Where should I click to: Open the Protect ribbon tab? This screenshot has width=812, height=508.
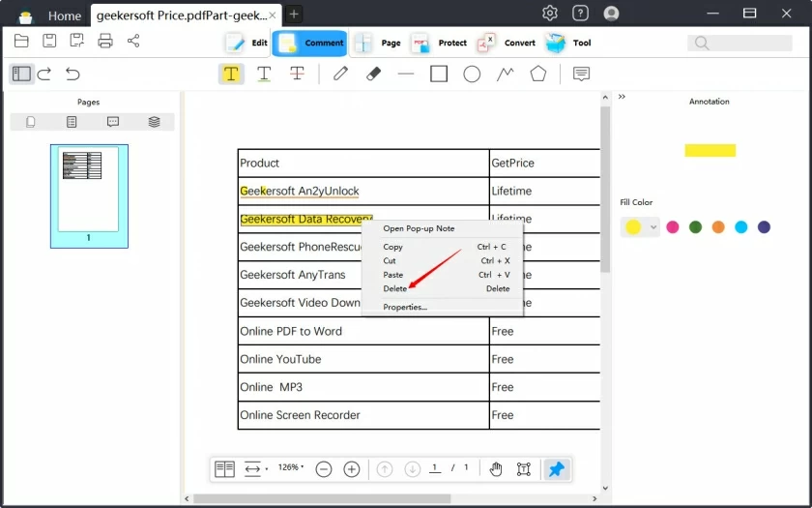click(x=439, y=43)
